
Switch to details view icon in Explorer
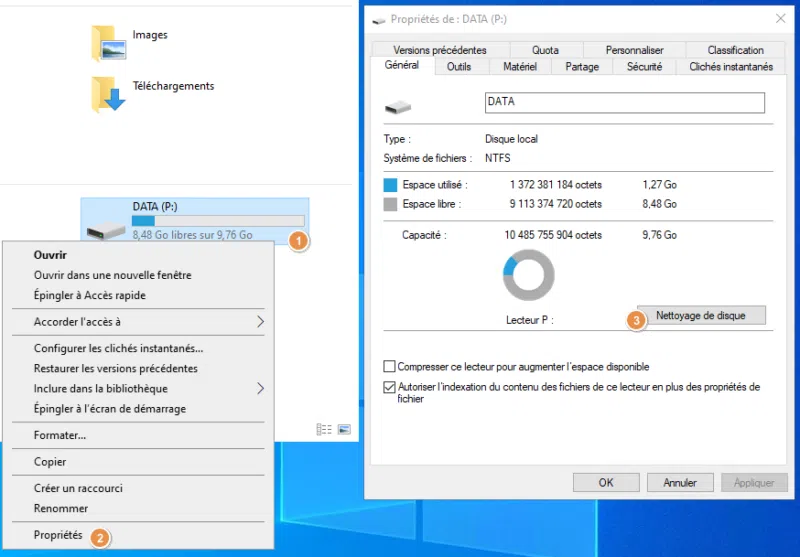click(x=324, y=429)
